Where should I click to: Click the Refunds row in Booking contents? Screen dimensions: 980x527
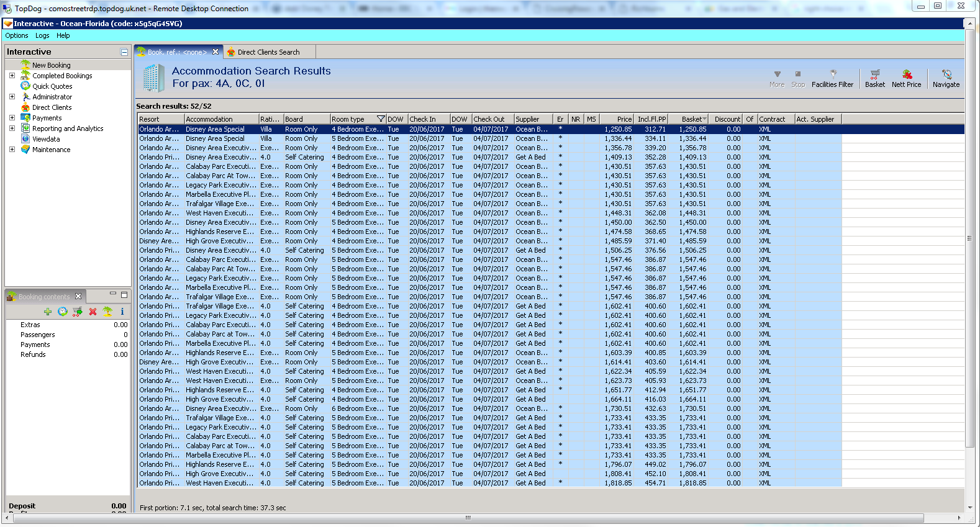click(x=68, y=354)
